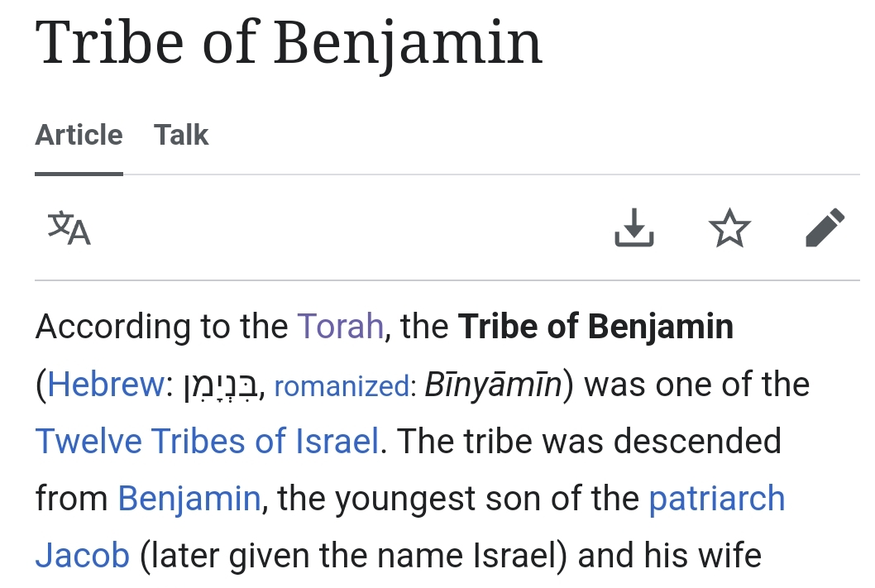Follow the Torah link

340,327
